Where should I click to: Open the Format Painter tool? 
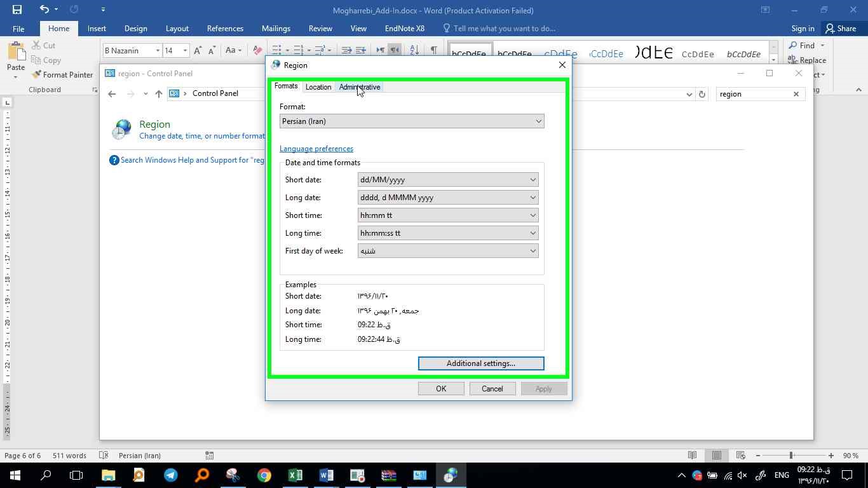click(62, 74)
